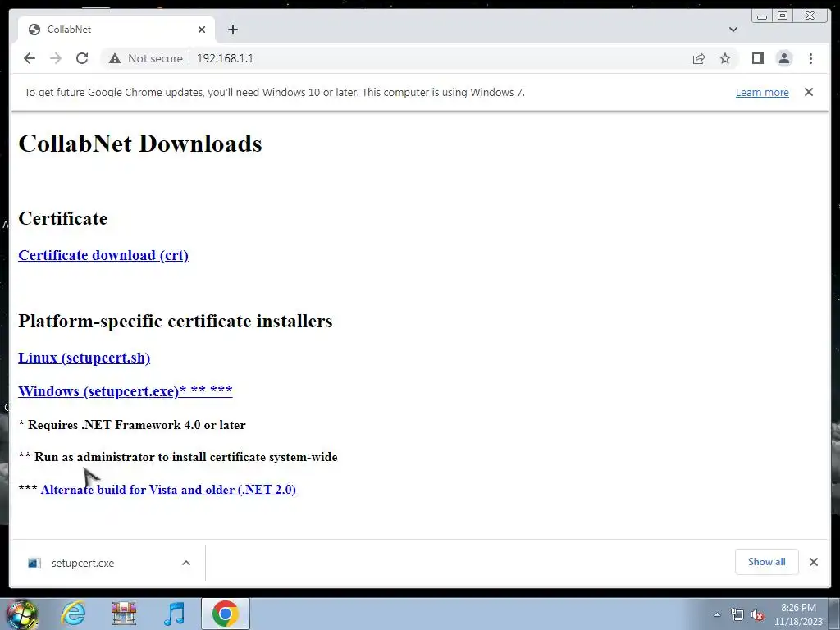Minimize the Chrome window

(762, 16)
